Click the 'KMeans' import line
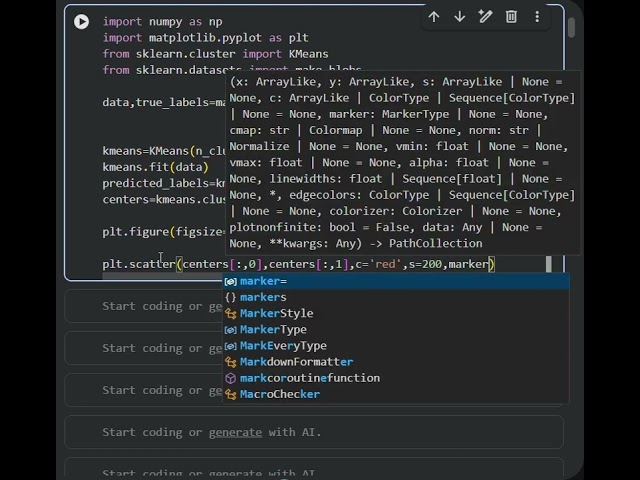The height and width of the screenshot is (480, 640). pos(215,54)
